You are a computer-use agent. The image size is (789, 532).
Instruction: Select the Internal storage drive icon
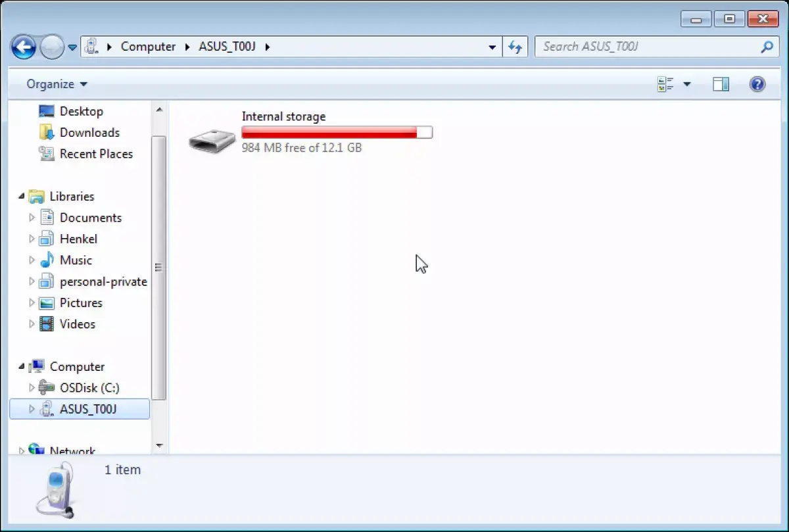(x=212, y=140)
